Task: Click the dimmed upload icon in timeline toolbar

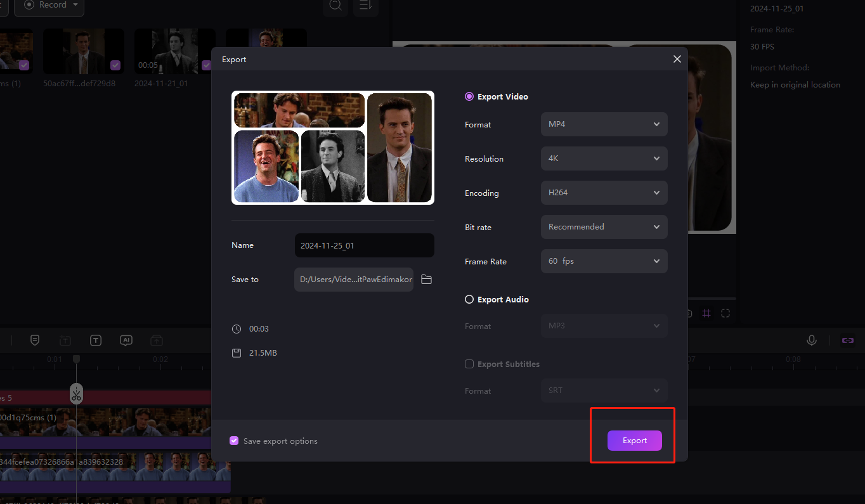Action: pos(157,340)
